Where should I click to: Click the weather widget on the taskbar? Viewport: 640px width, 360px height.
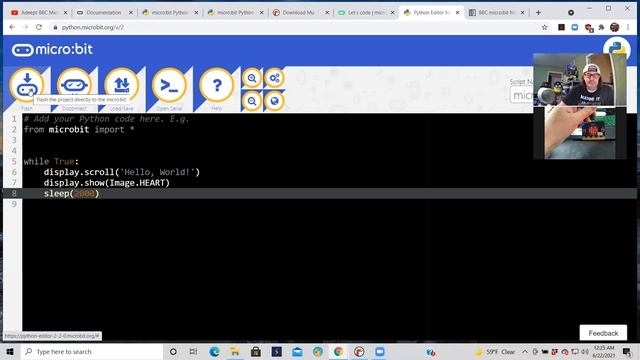[x=494, y=351]
